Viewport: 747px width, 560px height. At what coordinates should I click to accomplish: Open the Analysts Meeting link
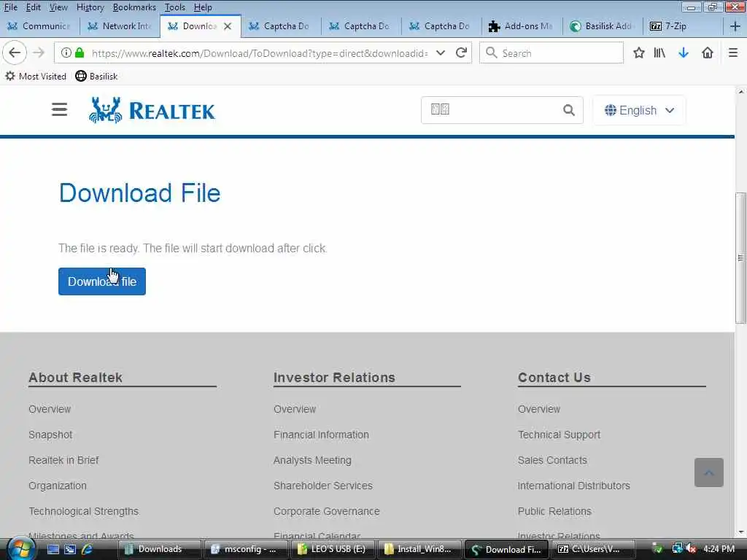pos(312,461)
